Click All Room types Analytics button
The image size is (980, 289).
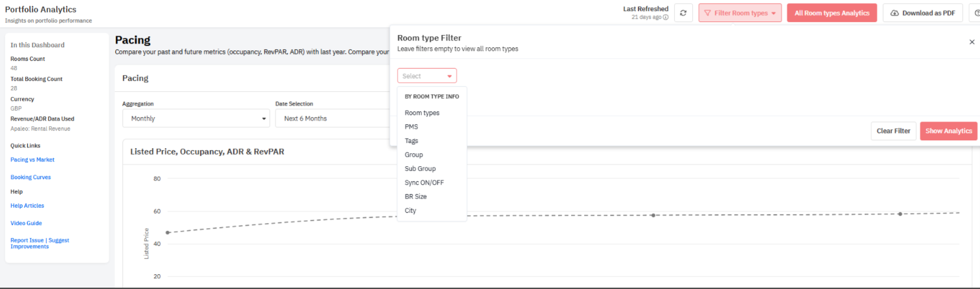(x=831, y=13)
